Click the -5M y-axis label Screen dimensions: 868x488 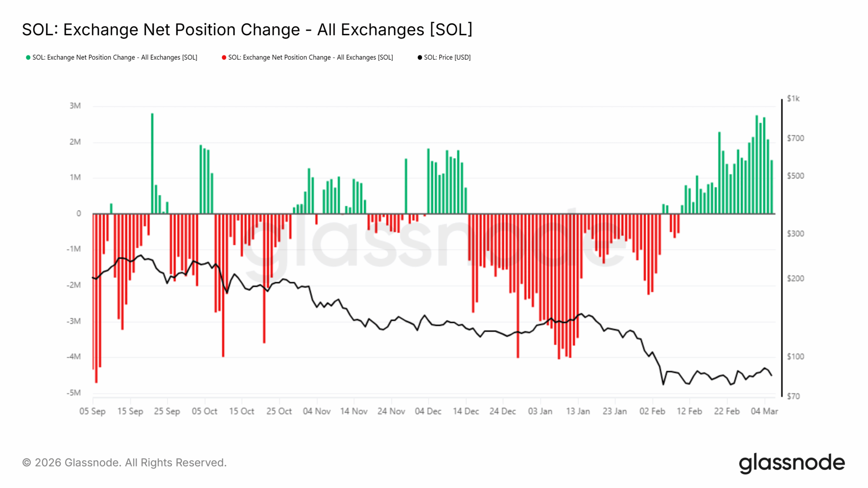pos(74,393)
